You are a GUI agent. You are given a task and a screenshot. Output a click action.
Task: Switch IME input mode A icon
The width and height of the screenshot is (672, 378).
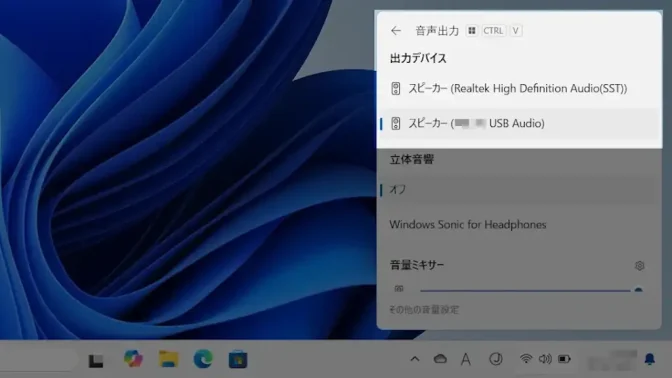[466, 359]
